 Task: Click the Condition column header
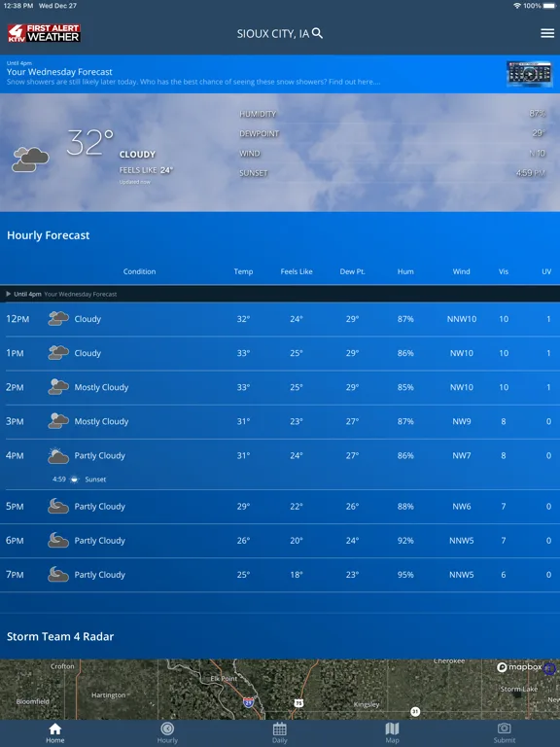tap(139, 271)
